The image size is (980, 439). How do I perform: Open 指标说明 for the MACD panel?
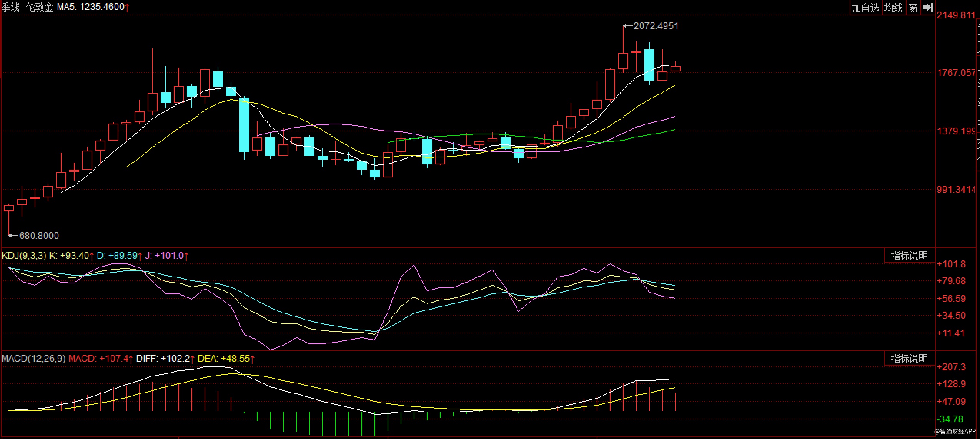pos(909,359)
